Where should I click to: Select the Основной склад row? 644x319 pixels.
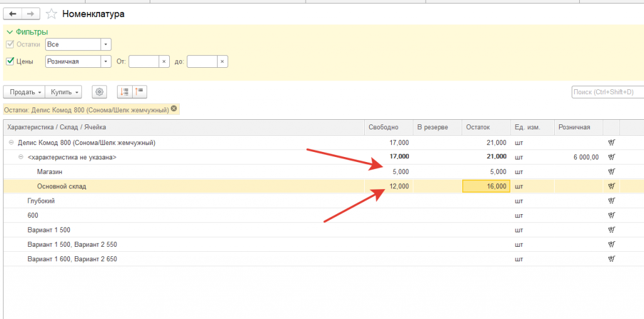point(324,186)
